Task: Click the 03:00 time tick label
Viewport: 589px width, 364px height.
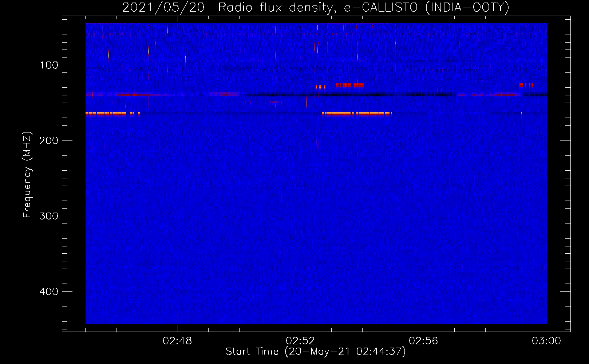Action: tap(546, 341)
